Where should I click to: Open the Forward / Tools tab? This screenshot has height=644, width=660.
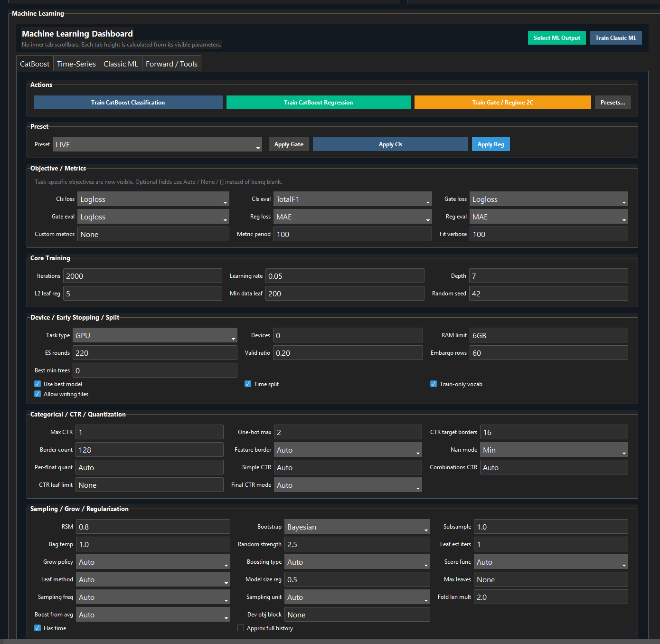pyautogui.click(x=171, y=64)
